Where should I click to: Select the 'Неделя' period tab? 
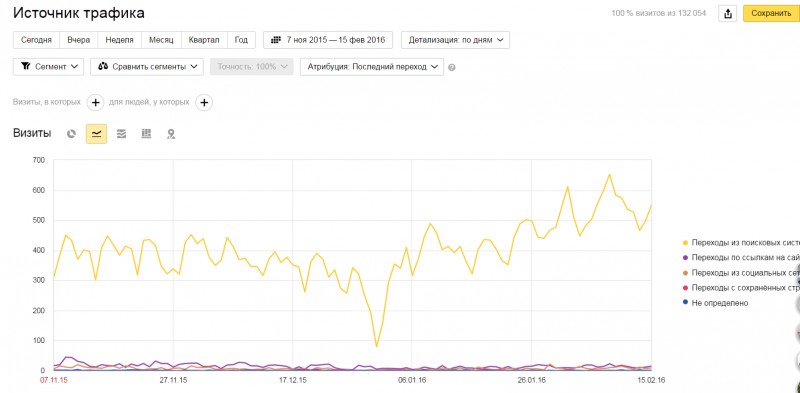coord(120,40)
